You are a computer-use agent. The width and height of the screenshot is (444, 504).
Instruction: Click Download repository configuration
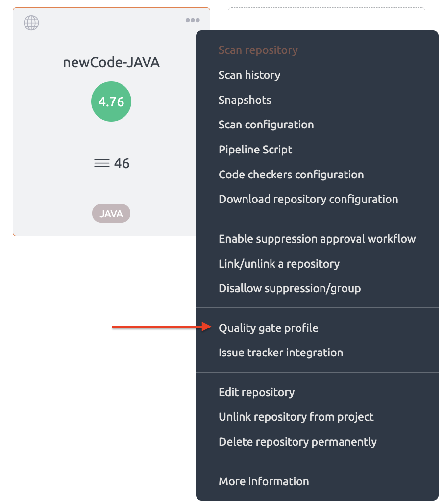point(308,199)
